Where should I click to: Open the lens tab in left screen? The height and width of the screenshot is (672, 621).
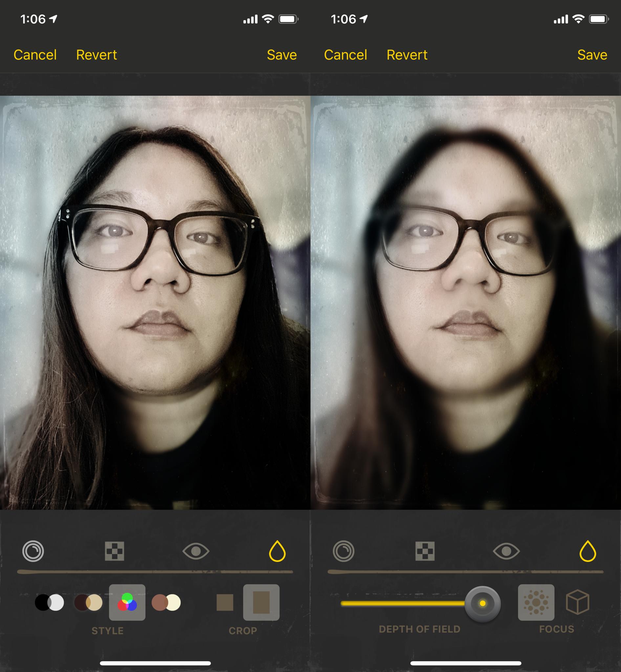tap(33, 551)
